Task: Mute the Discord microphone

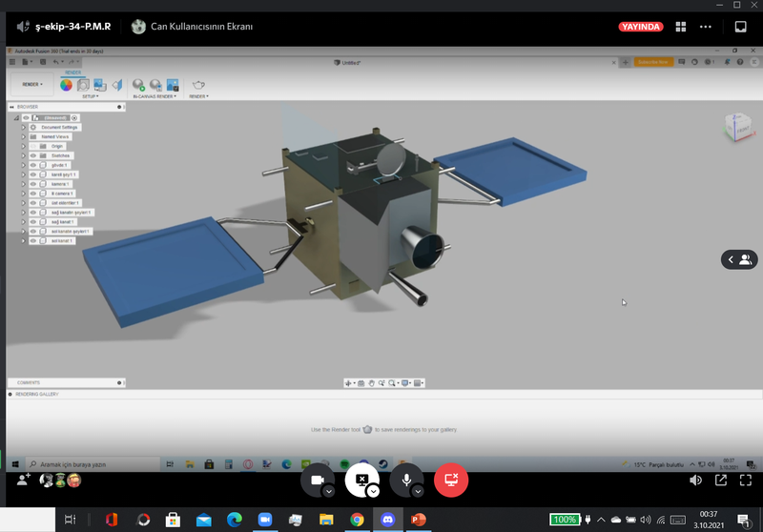Action: [405, 480]
